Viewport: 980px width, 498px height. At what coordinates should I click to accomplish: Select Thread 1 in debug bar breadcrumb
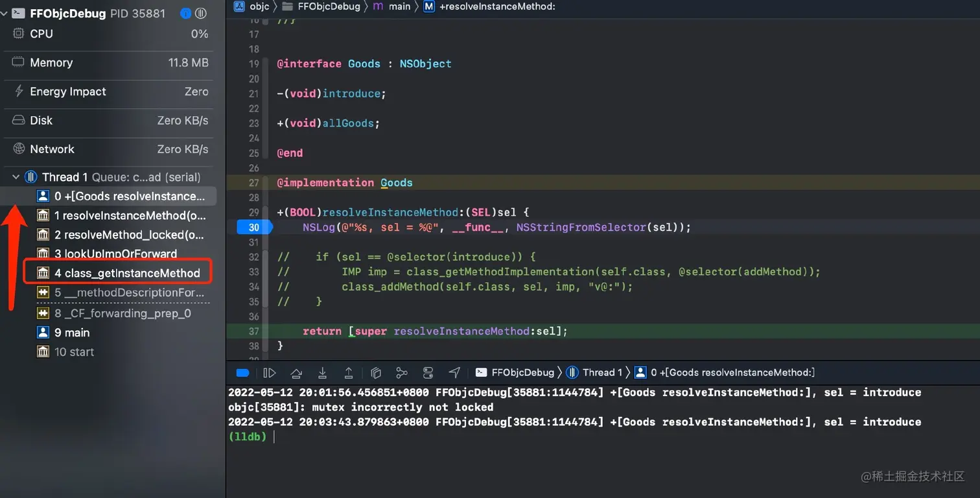594,373
